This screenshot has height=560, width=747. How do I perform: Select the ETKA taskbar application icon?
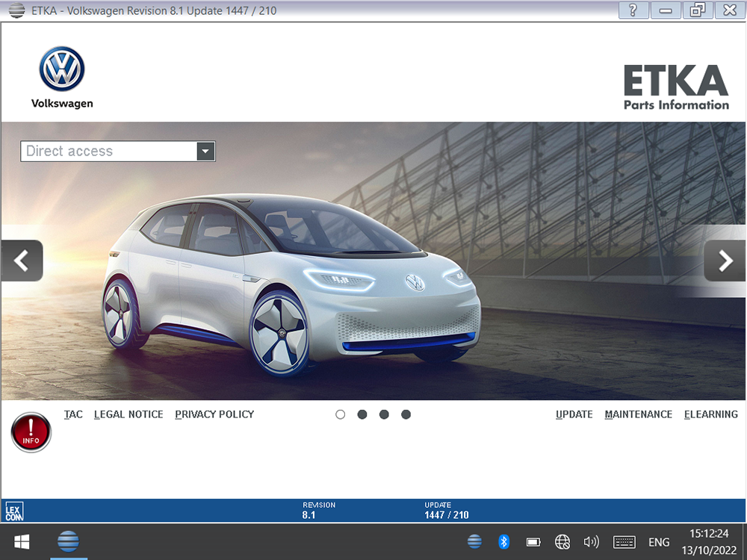68,541
